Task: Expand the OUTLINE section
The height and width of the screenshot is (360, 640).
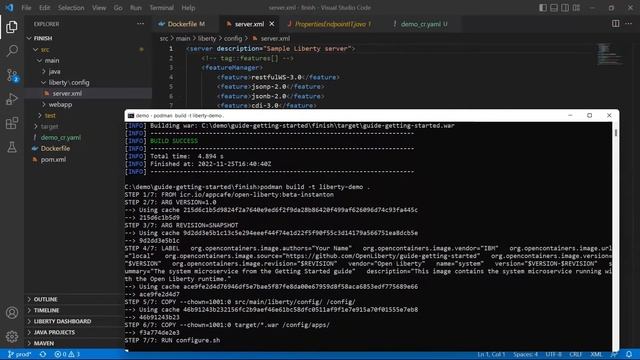Action: [x=45, y=299]
